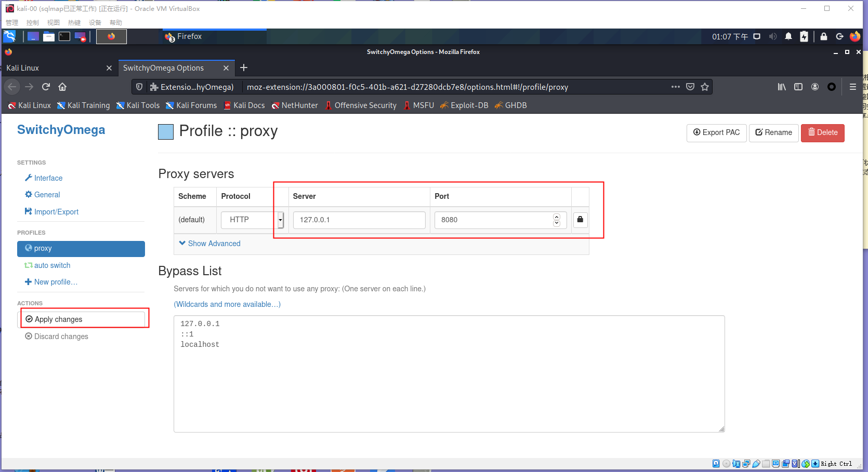Select the proxy profile in sidebar

tap(81, 249)
